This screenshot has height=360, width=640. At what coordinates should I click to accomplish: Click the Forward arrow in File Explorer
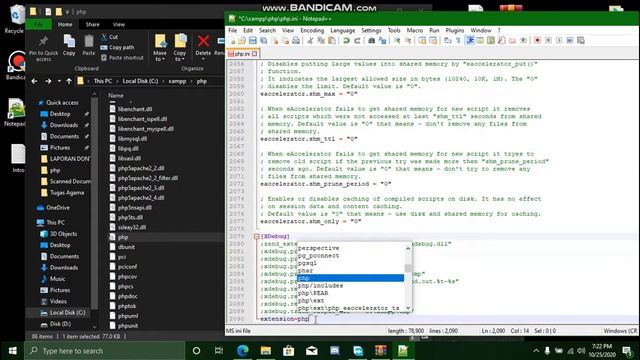pos(48,81)
